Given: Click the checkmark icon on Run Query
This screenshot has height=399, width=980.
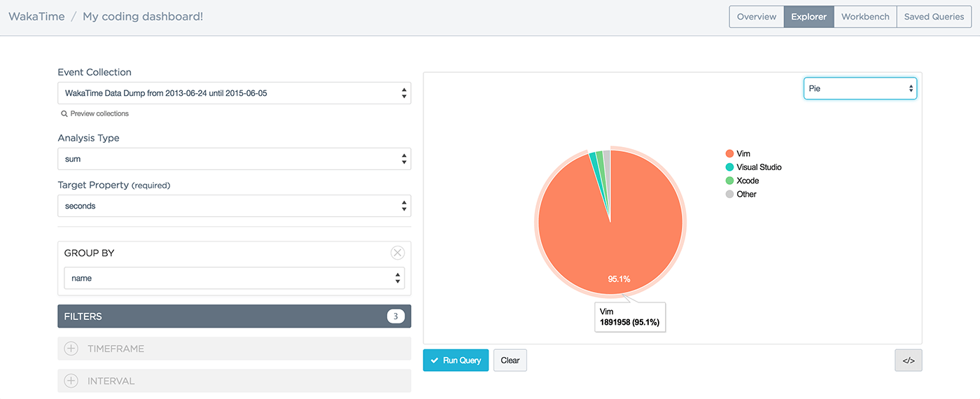Looking at the screenshot, I should [435, 360].
